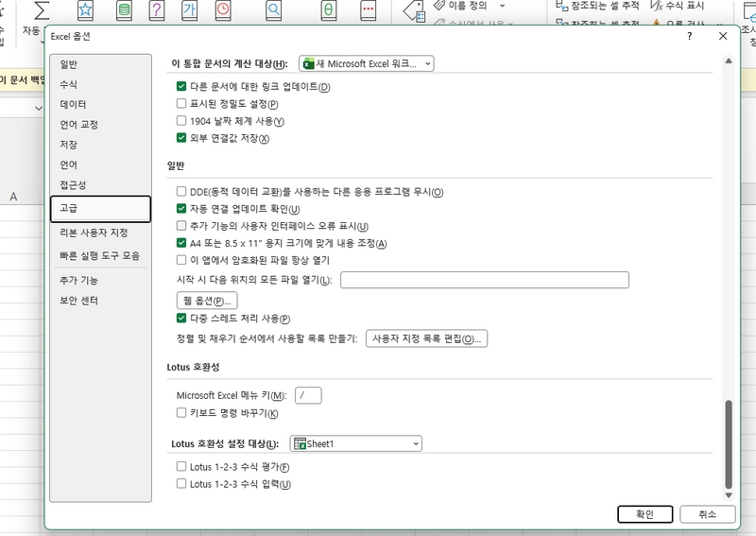The height and width of the screenshot is (536, 756).
Task: Open Financial functions book icon
Action: [125, 10]
